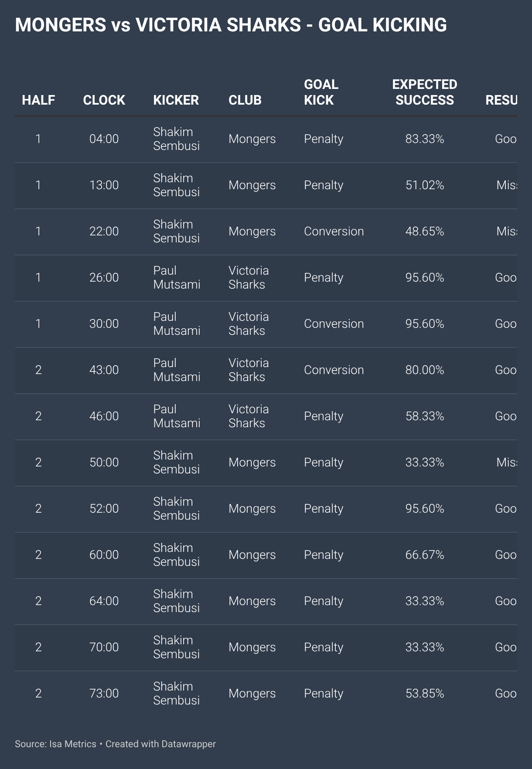Click the HALF column header

coord(38,100)
